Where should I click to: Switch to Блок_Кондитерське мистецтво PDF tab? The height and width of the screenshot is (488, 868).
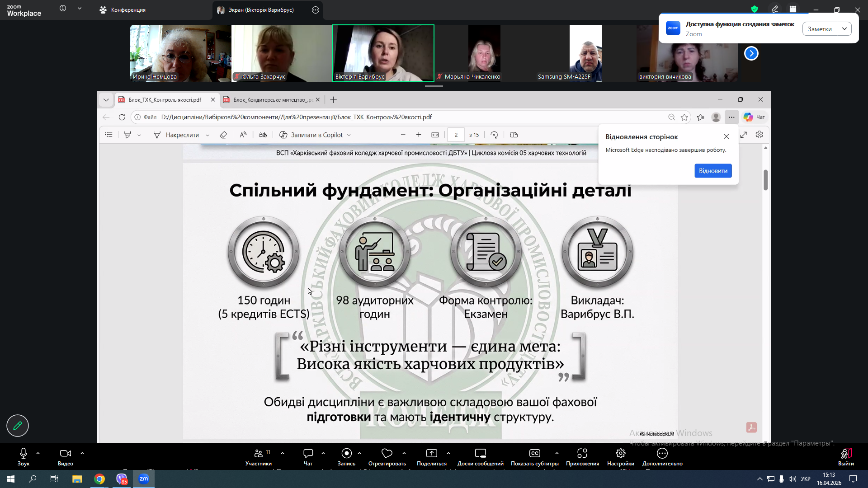pos(271,100)
